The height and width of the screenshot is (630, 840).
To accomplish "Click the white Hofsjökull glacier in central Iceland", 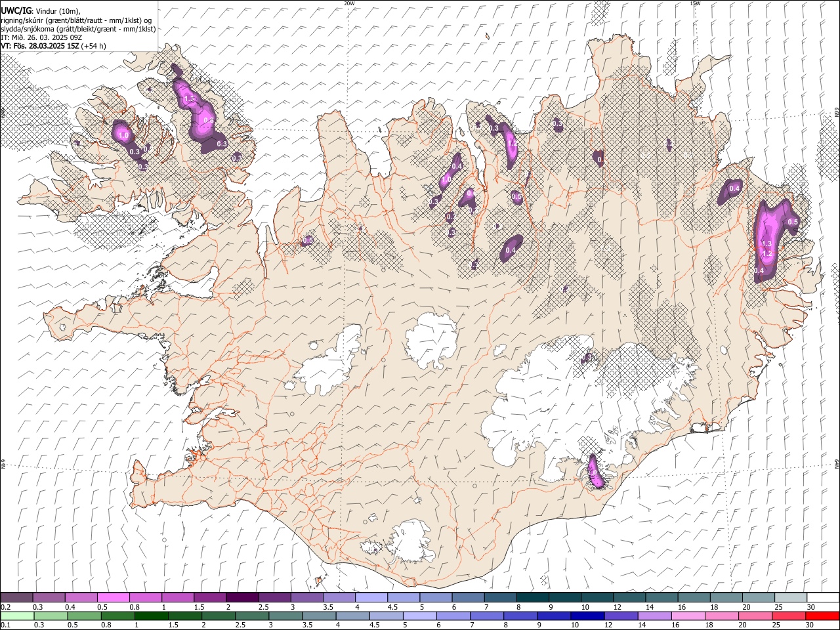I will click(431, 339).
